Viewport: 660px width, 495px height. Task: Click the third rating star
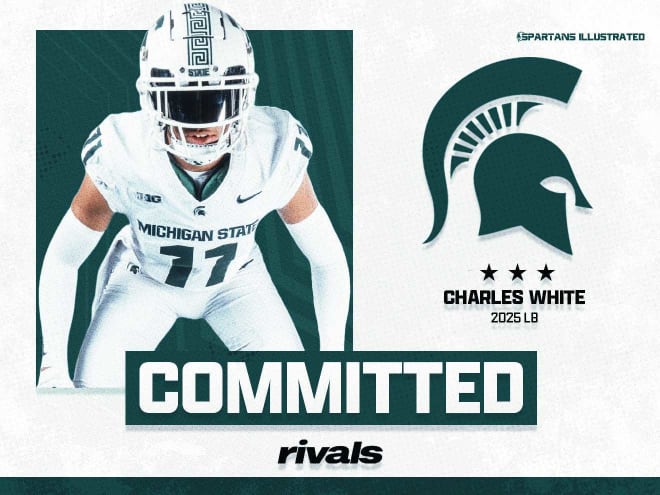[x=546, y=273]
